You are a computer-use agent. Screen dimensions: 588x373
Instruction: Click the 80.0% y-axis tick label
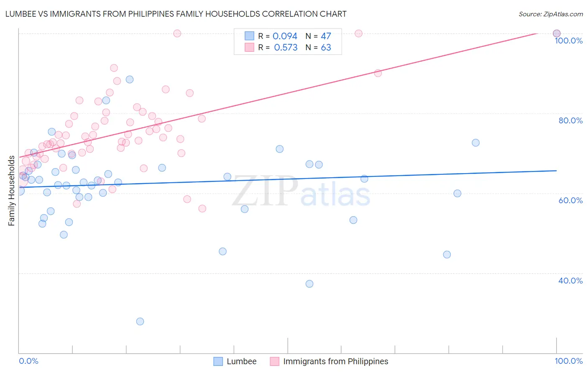coord(570,120)
